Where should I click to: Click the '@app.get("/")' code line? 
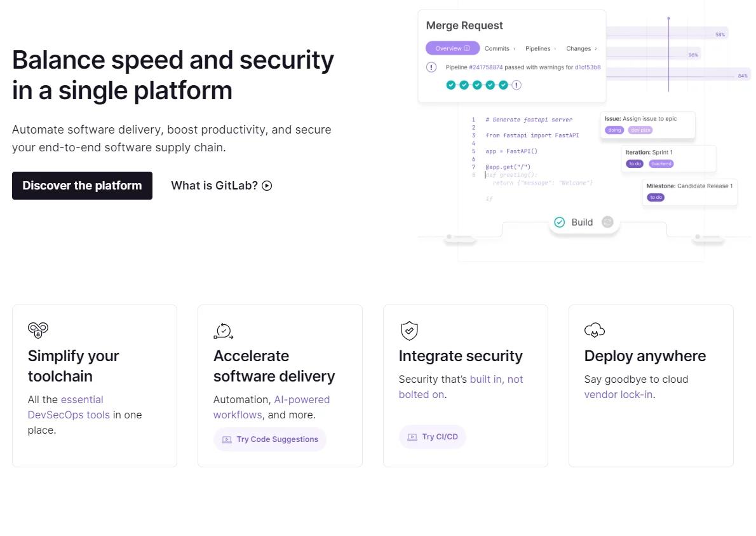tap(508, 167)
